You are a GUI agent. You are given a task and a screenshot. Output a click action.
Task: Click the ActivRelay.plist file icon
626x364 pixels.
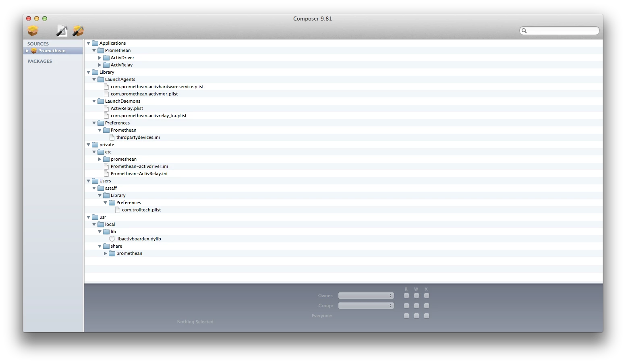[106, 108]
